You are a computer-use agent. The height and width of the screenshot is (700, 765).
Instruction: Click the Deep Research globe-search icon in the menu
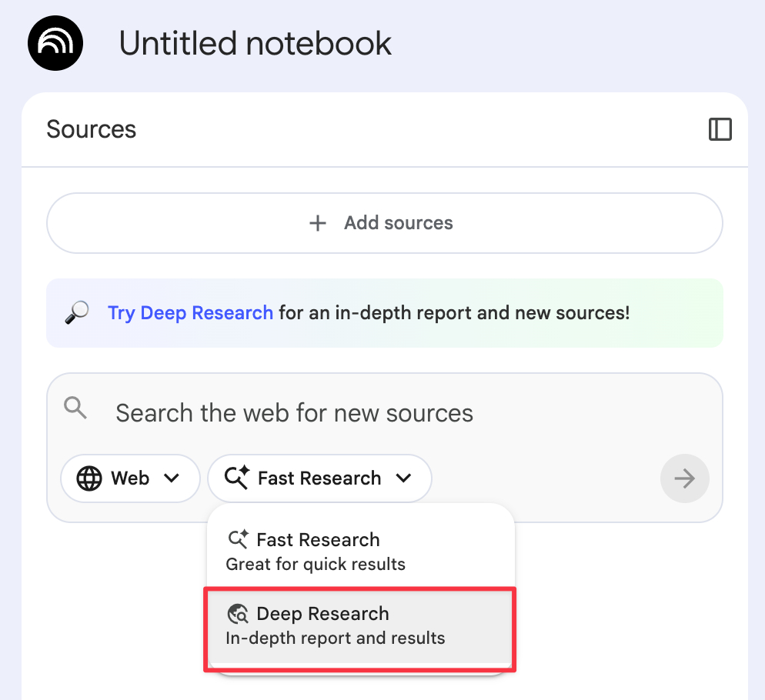(x=238, y=614)
